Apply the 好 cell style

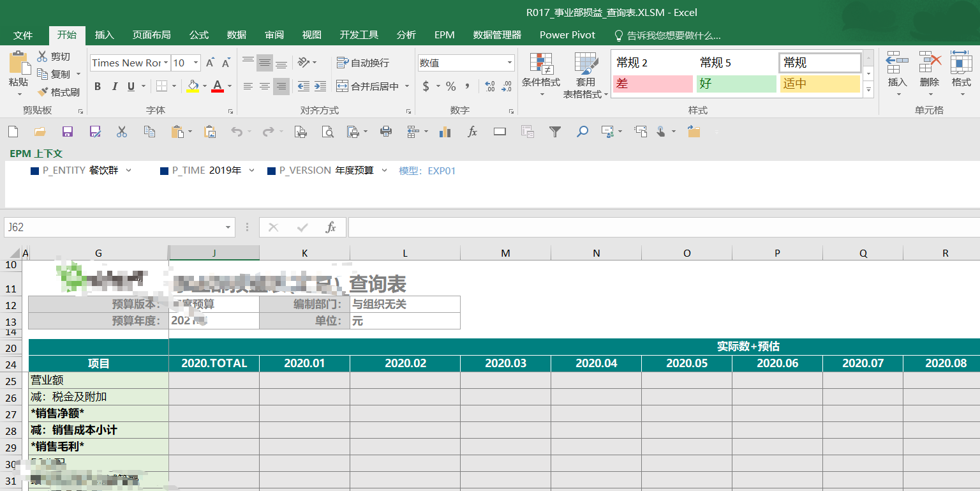736,84
